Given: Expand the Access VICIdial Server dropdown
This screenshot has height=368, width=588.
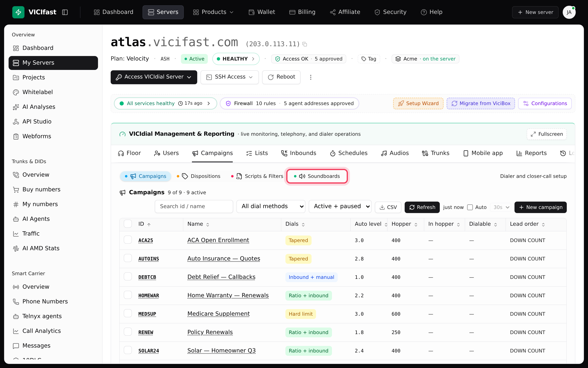Looking at the screenshot, I should (154, 77).
